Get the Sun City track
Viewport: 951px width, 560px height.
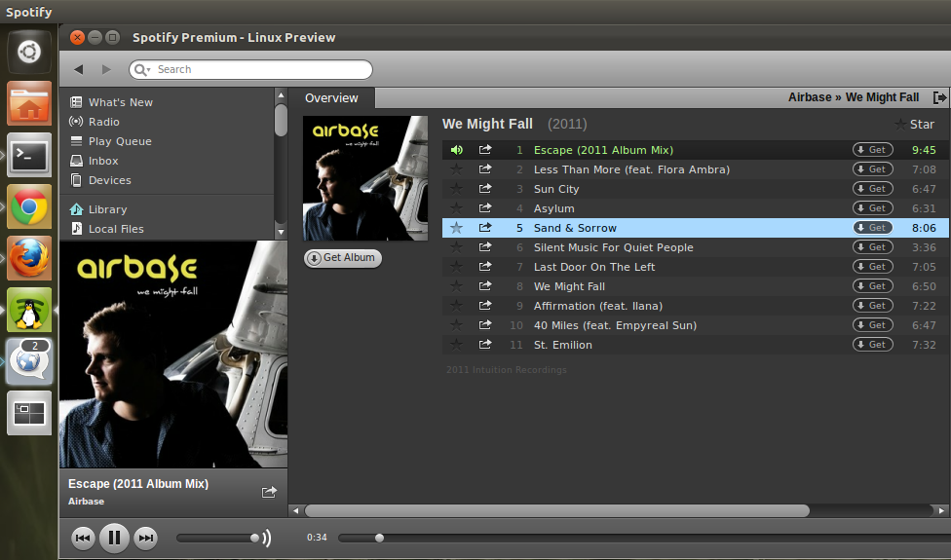872,189
